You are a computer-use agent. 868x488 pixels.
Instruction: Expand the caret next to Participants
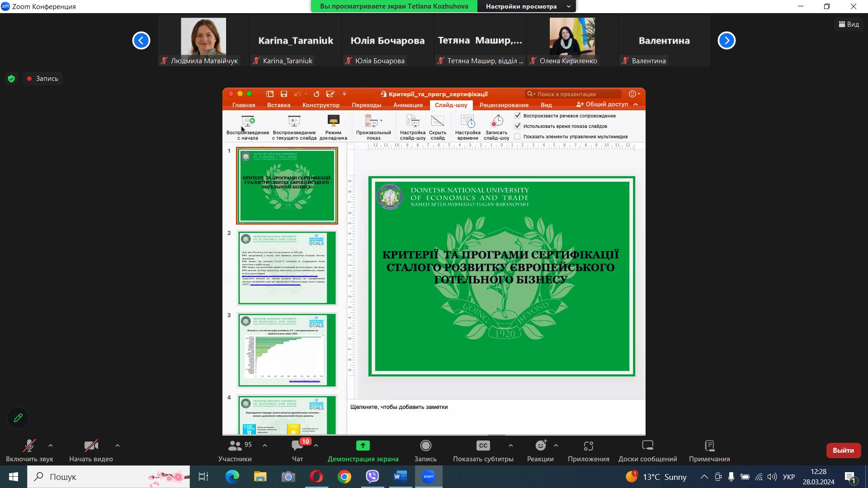(x=265, y=446)
